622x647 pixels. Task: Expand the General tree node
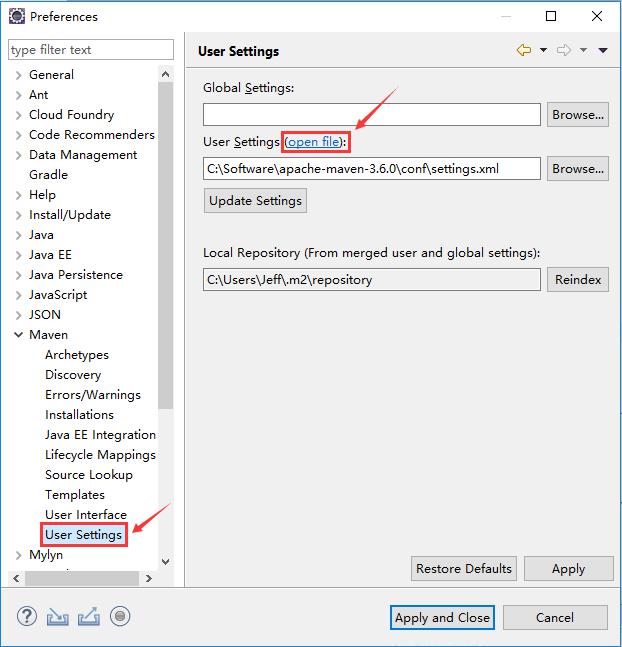(x=19, y=75)
